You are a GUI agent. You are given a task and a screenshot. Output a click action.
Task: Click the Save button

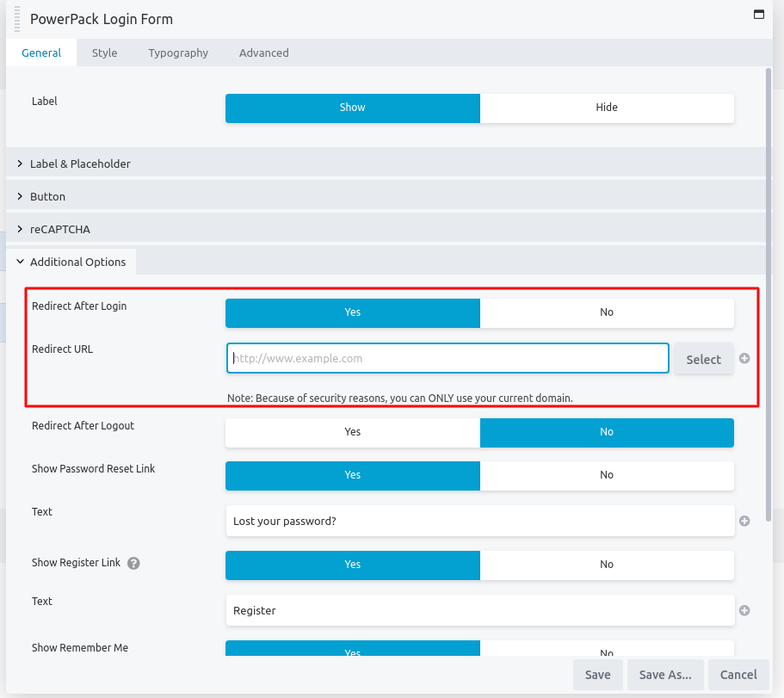tap(598, 675)
